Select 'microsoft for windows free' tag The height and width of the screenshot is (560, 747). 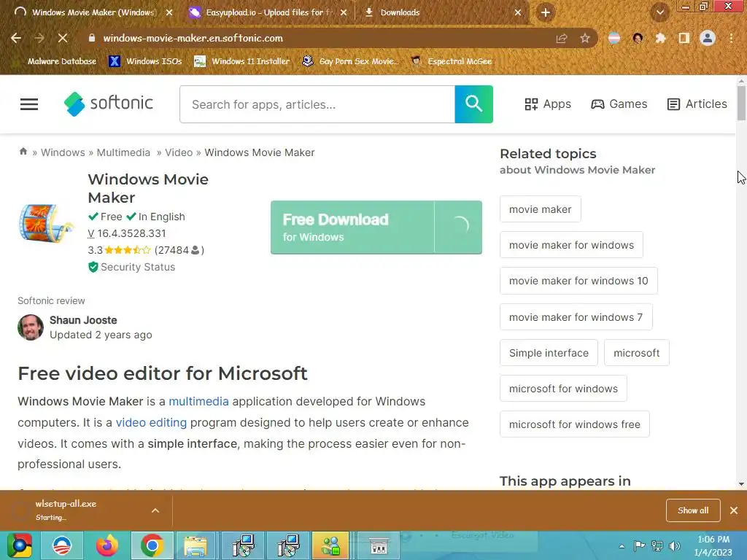575,424
